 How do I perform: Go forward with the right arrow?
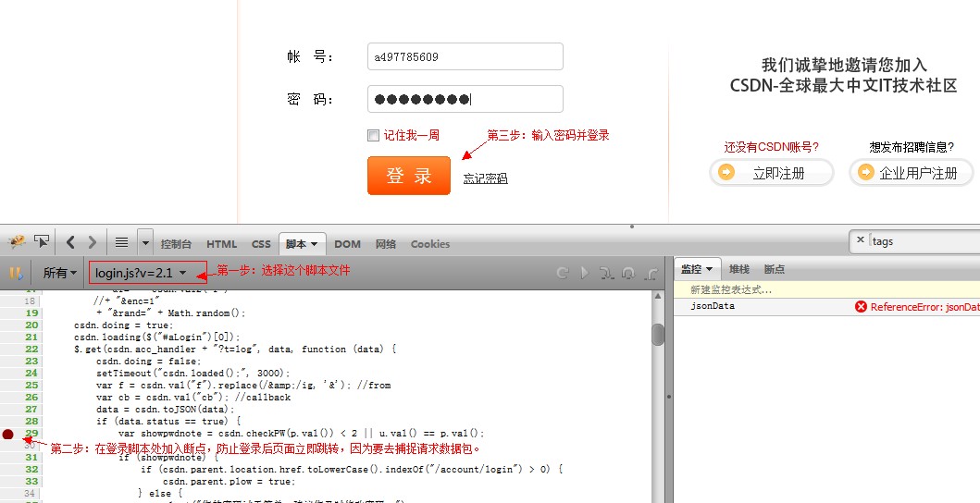click(93, 242)
